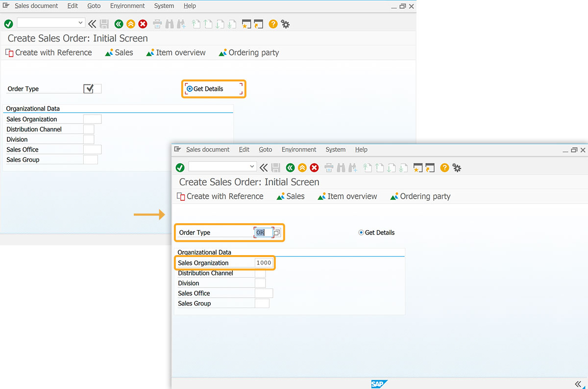Click Division field in front window
The image size is (588, 389).
click(x=260, y=283)
